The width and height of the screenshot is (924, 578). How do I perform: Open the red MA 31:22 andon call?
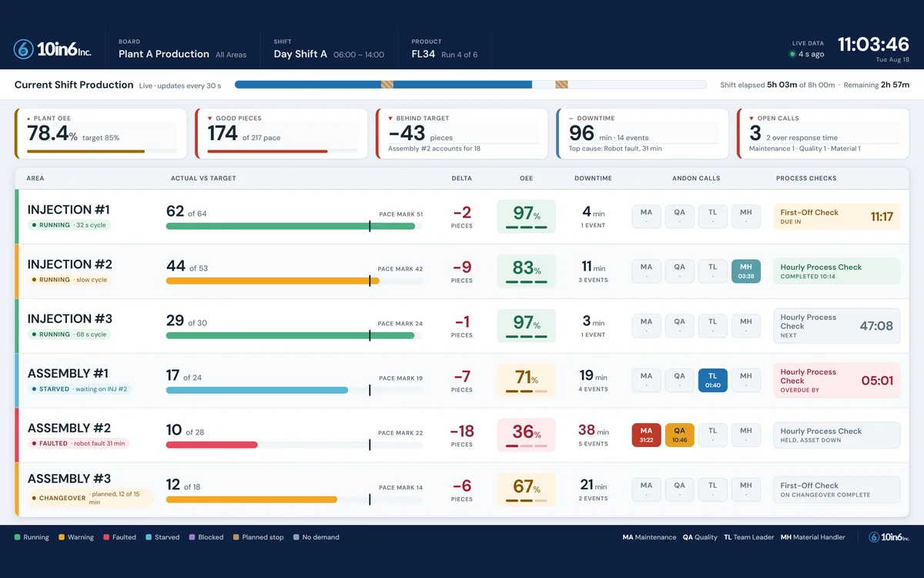coord(646,435)
